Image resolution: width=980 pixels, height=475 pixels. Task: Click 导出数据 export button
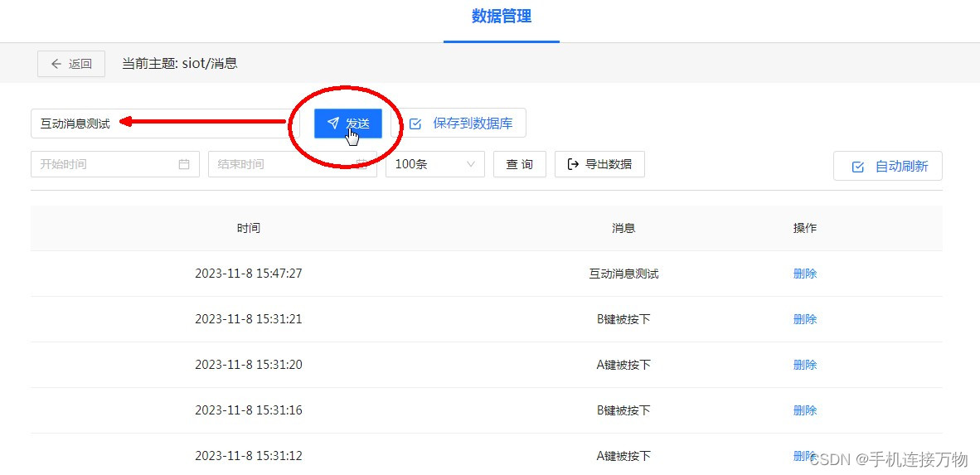pyautogui.click(x=599, y=164)
